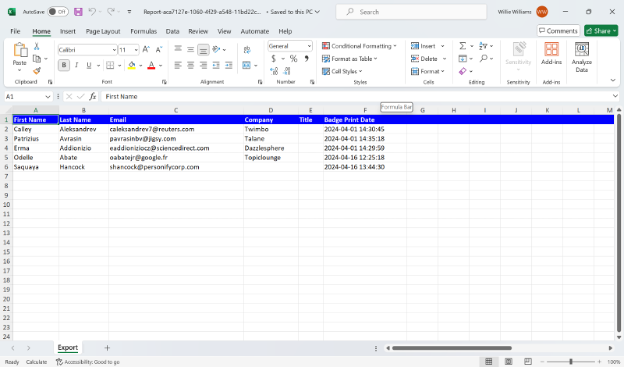Screen dimensions: 624x368
Task: Toggle Bold formatting button
Action: (x=64, y=65)
